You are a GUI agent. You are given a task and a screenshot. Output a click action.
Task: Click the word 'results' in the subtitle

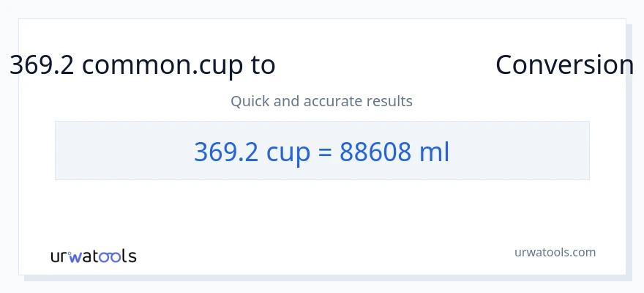pos(390,101)
